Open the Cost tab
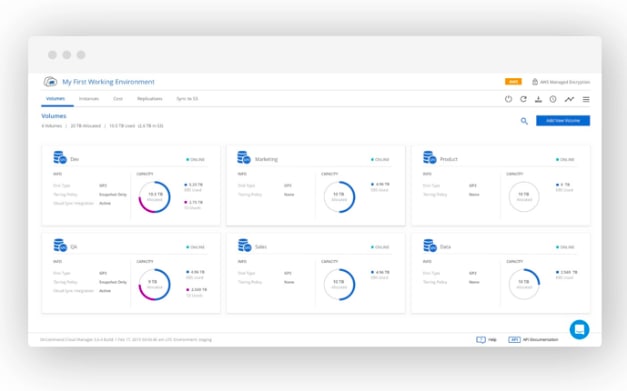 [x=118, y=99]
